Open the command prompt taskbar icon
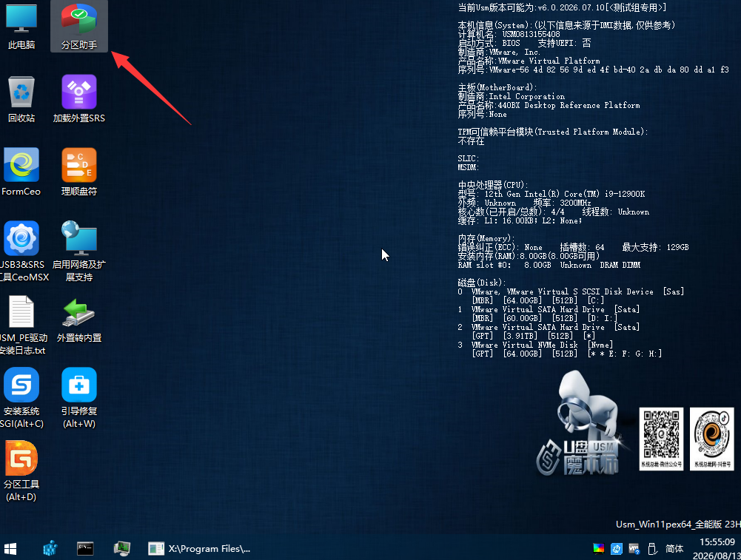The image size is (741, 560). click(x=85, y=549)
